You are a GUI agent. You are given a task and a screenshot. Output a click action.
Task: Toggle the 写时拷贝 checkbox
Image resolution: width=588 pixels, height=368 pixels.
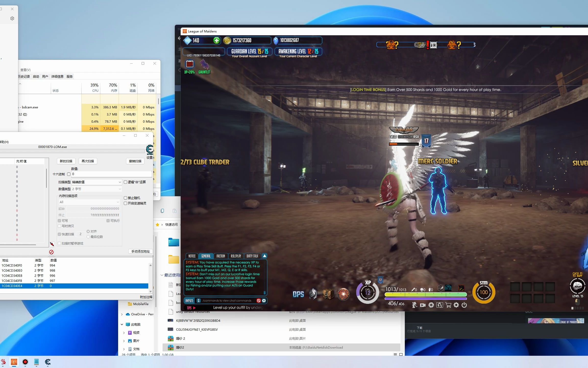point(59,226)
